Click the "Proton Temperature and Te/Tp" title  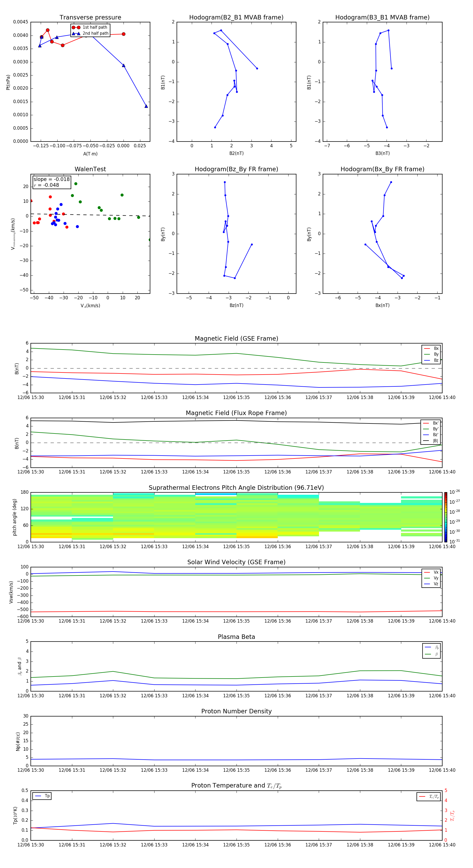[236, 786]
